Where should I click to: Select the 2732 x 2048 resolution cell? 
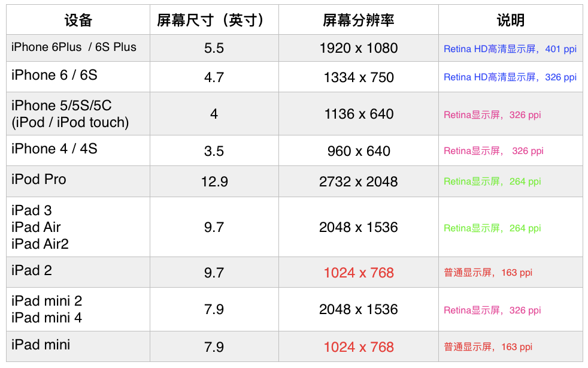[x=358, y=182]
